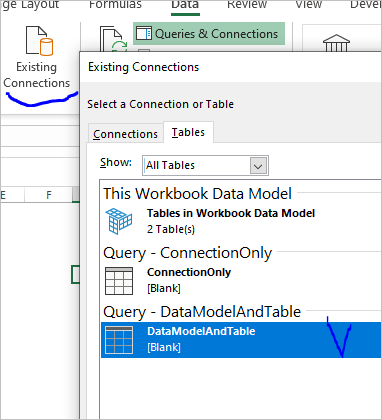This screenshot has height=420, width=382.
Task: Open the Formulas ribbon tab
Action: click(115, 5)
